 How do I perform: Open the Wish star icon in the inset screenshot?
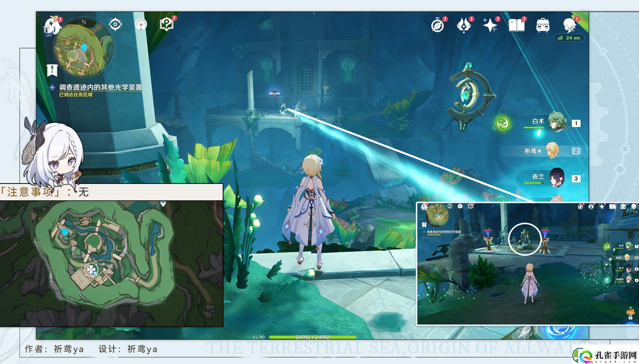pyautogui.click(x=602, y=207)
